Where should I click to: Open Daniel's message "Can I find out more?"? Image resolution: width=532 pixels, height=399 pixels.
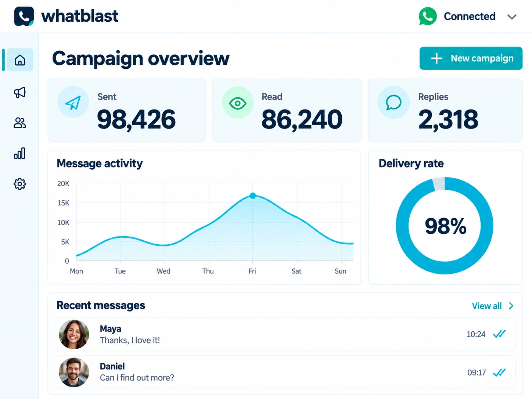pos(137,378)
